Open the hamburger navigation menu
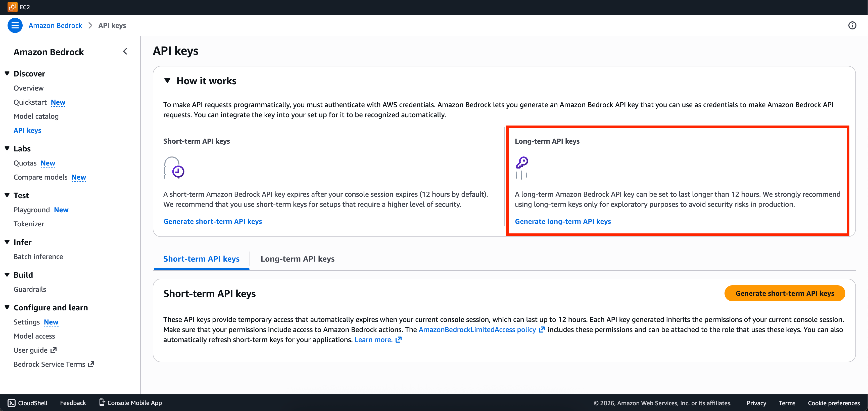This screenshot has width=868, height=411. click(15, 25)
